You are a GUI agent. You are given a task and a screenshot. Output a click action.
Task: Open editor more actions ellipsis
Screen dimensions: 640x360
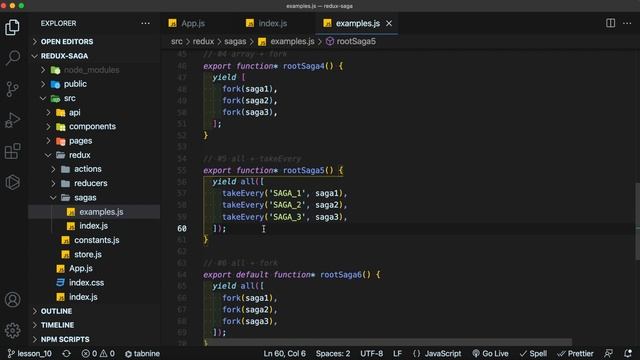[627, 23]
